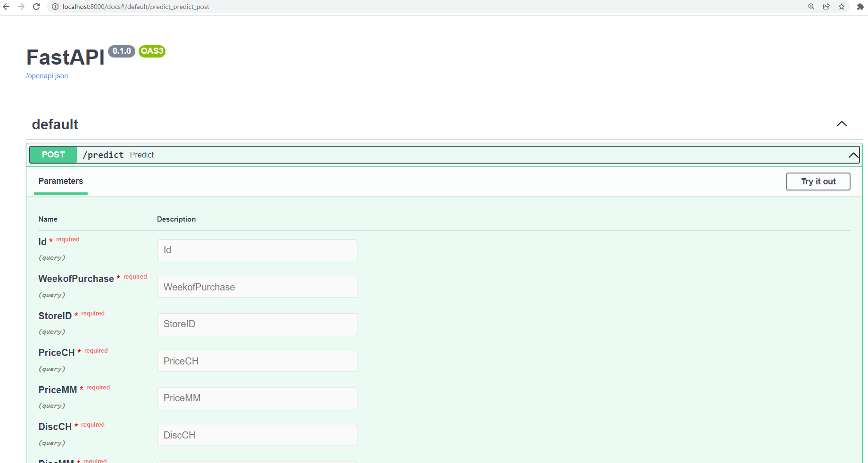Open the /openapi.json link
Image resolution: width=868 pixels, height=463 pixels.
pyautogui.click(x=47, y=76)
